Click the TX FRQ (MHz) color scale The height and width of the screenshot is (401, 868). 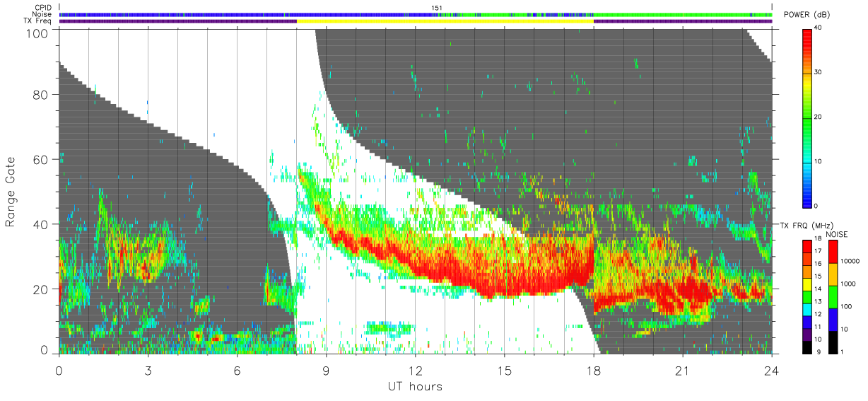click(808, 296)
